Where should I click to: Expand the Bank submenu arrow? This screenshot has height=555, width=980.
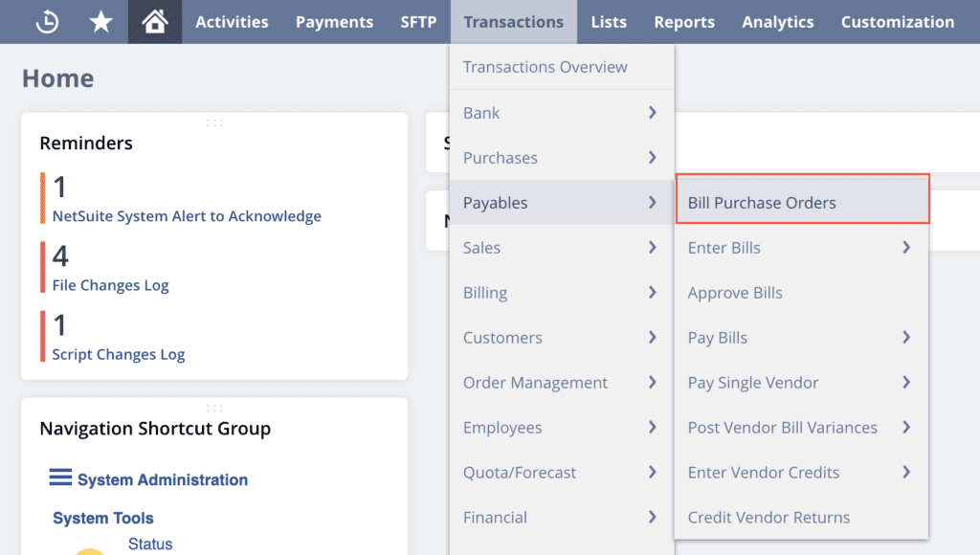click(652, 113)
